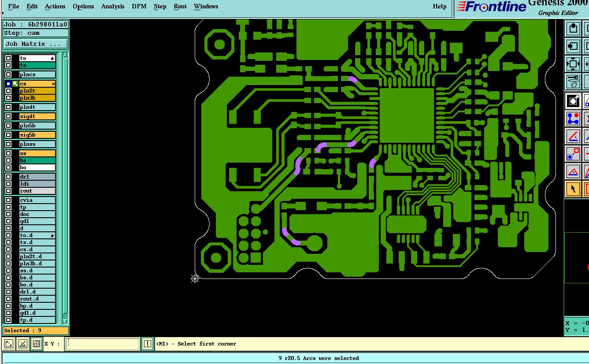
Task: Click the arrow indicator on the cs layer
Action: coord(15,84)
